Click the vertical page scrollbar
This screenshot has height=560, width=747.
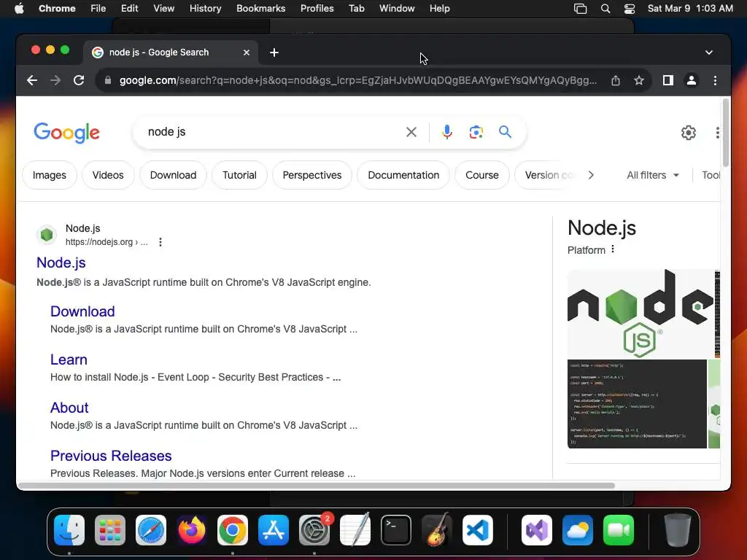[726, 133]
